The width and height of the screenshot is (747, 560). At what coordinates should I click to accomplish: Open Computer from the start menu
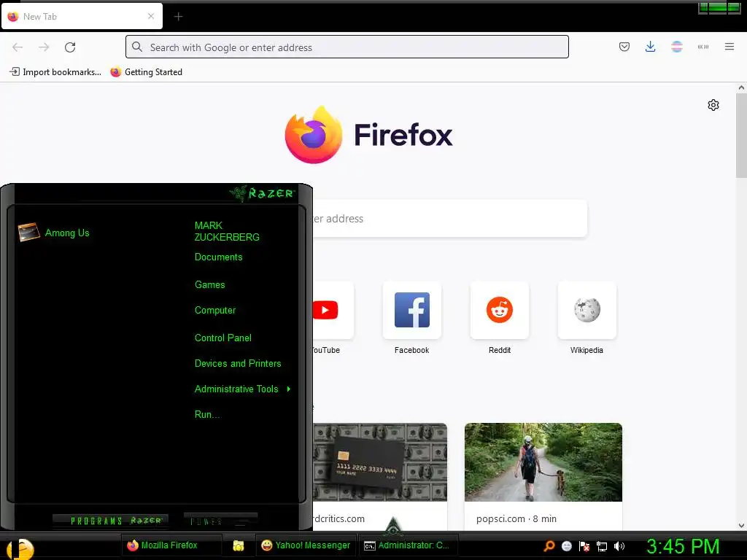[x=215, y=311]
